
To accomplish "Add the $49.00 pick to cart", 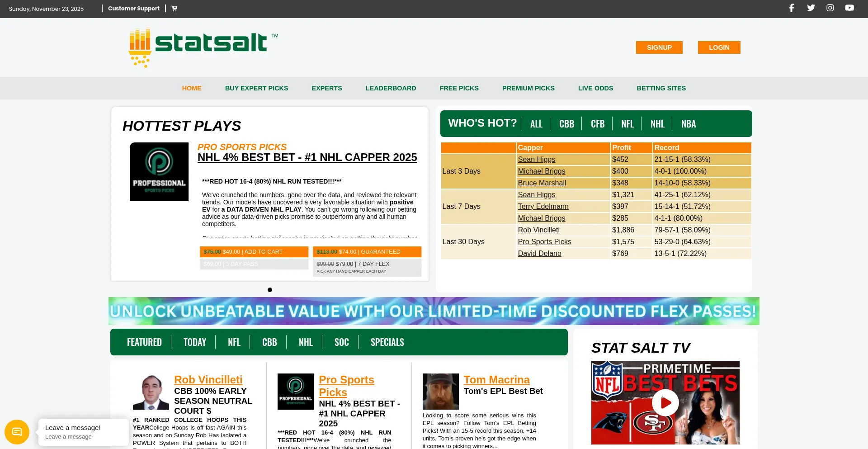I will point(254,252).
